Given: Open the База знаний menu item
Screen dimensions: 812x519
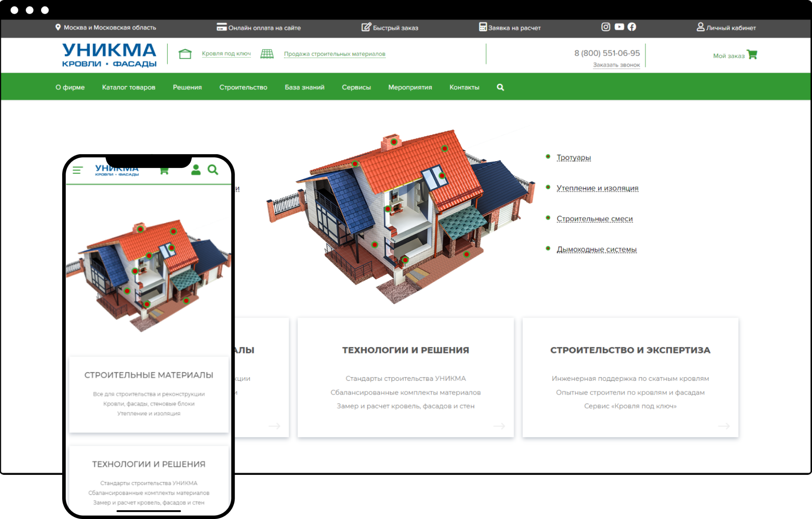Looking at the screenshot, I should click(x=304, y=87).
